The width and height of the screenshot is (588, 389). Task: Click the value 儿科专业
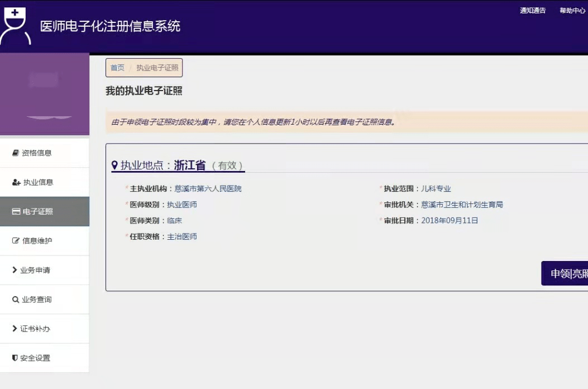pos(436,188)
